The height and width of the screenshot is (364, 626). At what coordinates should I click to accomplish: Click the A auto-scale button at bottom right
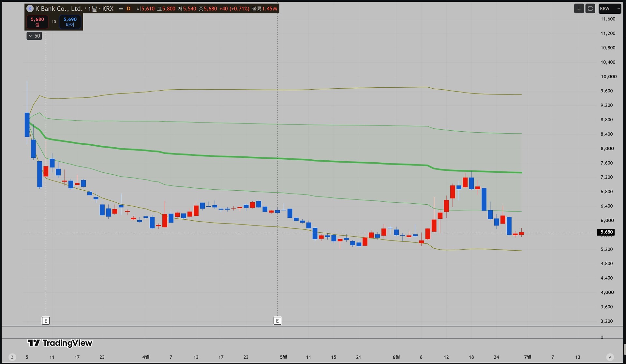[x=610, y=357]
